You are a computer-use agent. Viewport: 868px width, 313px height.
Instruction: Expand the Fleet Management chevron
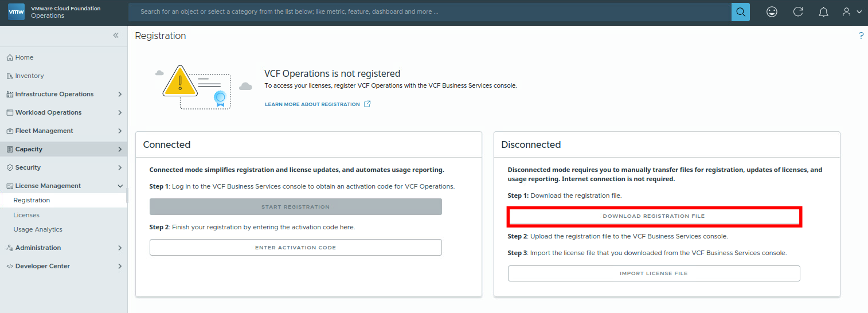[x=120, y=131]
